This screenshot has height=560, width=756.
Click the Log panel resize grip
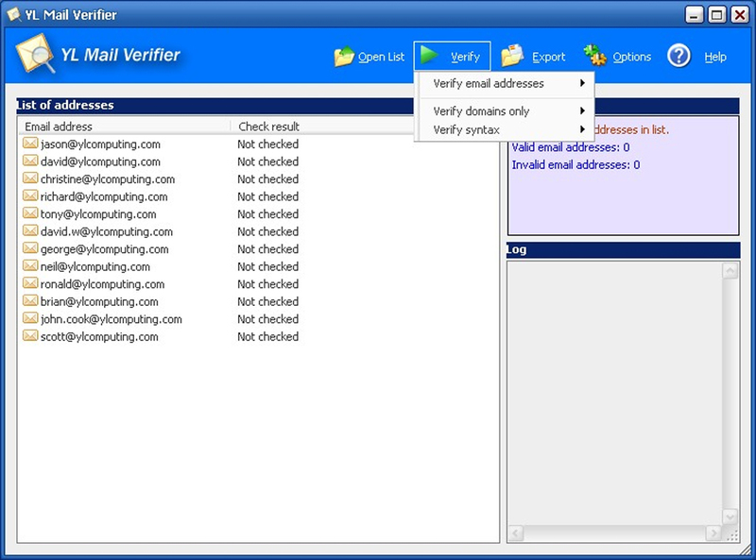pos(732,535)
